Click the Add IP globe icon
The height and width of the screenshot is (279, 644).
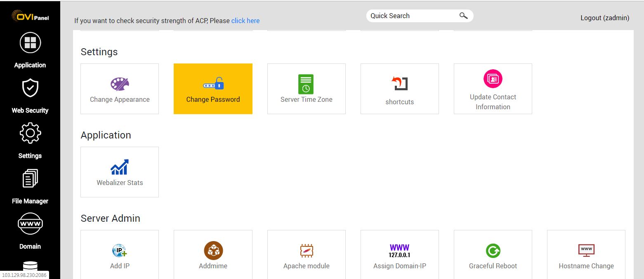120,251
